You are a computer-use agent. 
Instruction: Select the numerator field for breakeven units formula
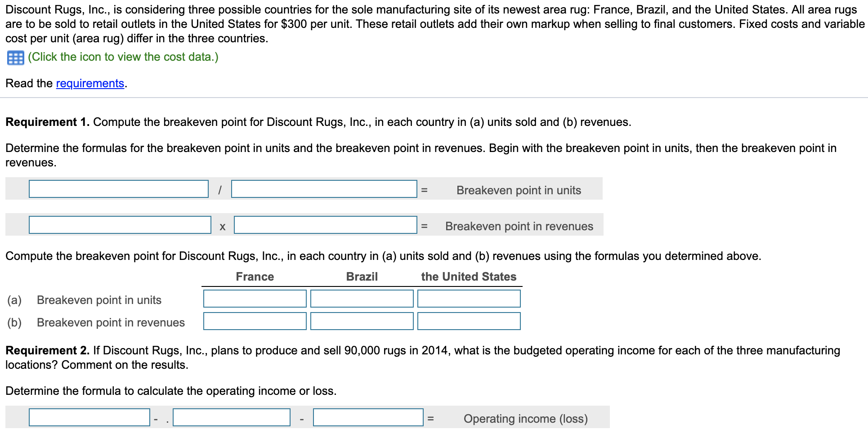pos(118,189)
